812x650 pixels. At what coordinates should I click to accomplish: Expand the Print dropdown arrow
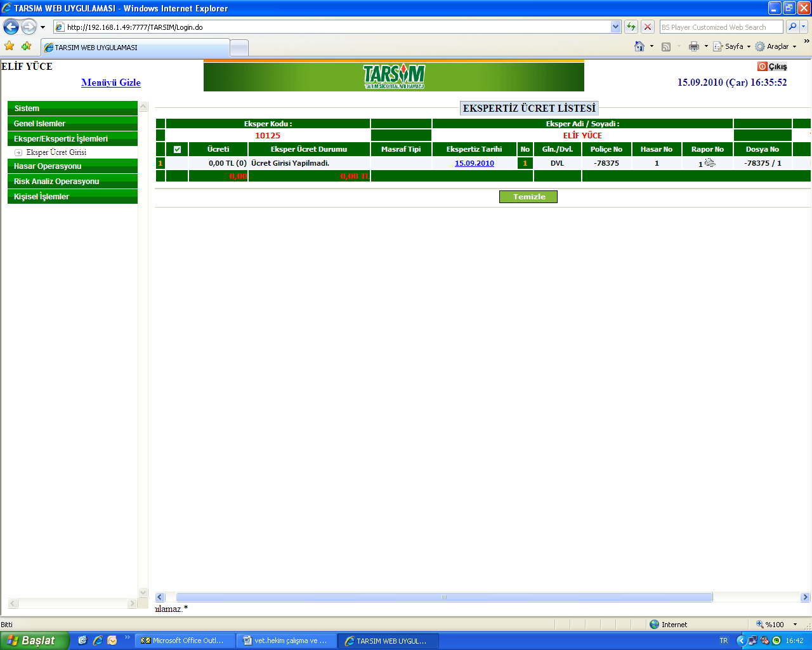(x=706, y=46)
